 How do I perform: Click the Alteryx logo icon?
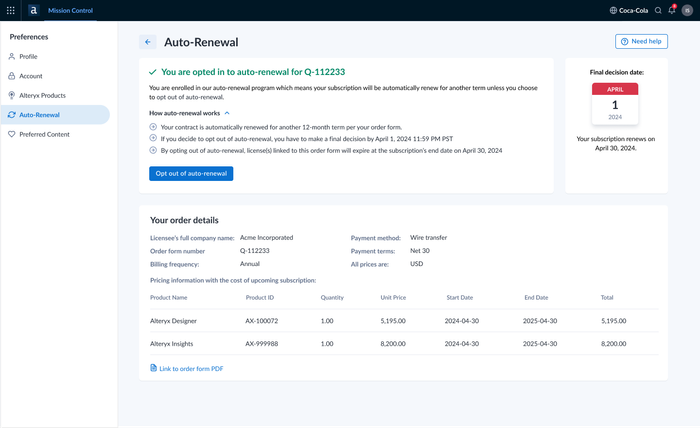click(33, 10)
